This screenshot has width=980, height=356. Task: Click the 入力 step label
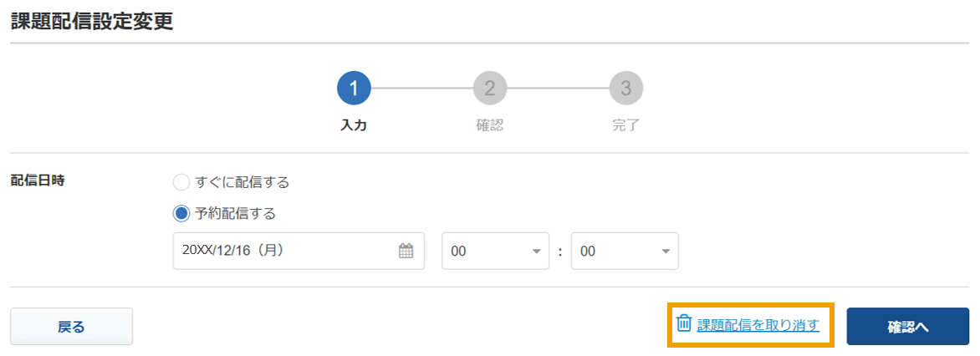[x=354, y=125]
